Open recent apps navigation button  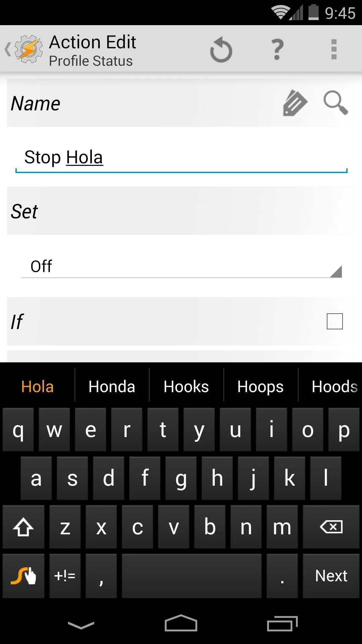282,624
